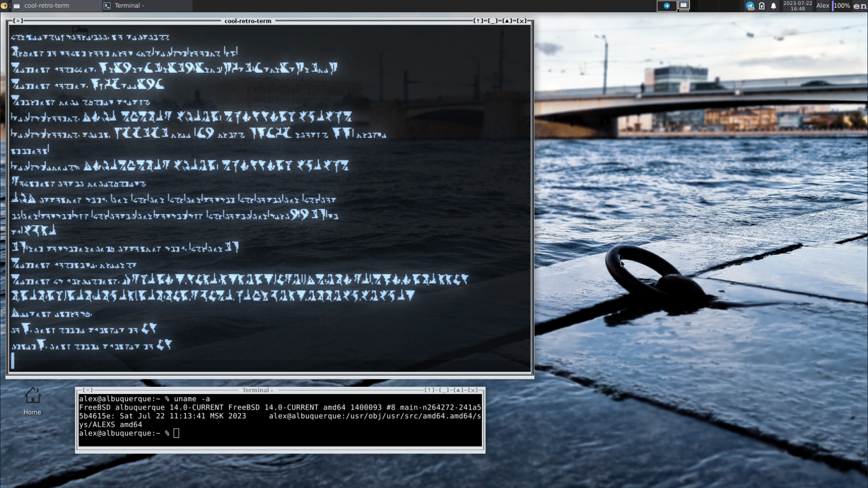Shade the Terminal window with [↑]
This screenshot has width=868, height=488.
430,390
